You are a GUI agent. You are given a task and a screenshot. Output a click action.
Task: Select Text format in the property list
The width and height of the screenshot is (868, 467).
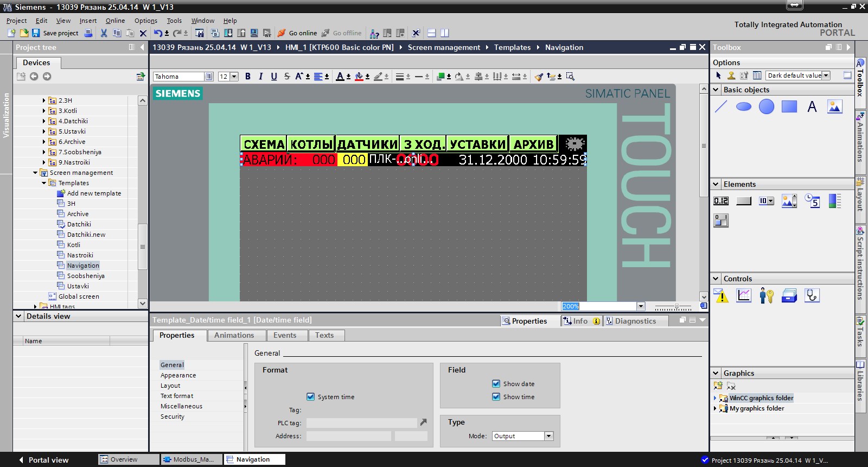point(177,396)
